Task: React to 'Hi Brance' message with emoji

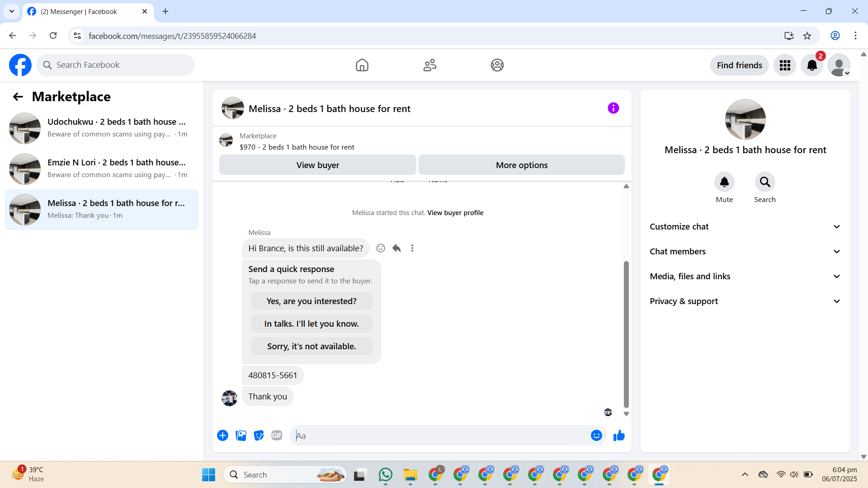Action: [x=381, y=248]
